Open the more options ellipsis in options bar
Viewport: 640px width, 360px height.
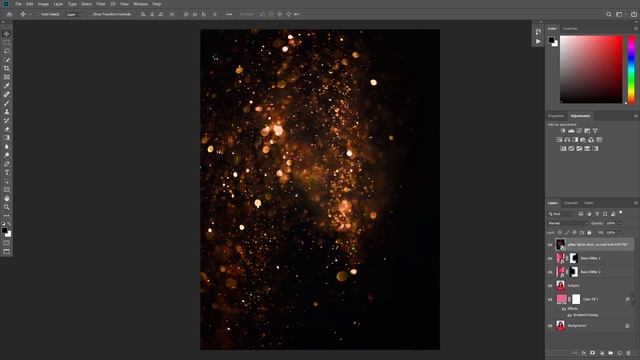click(x=229, y=14)
